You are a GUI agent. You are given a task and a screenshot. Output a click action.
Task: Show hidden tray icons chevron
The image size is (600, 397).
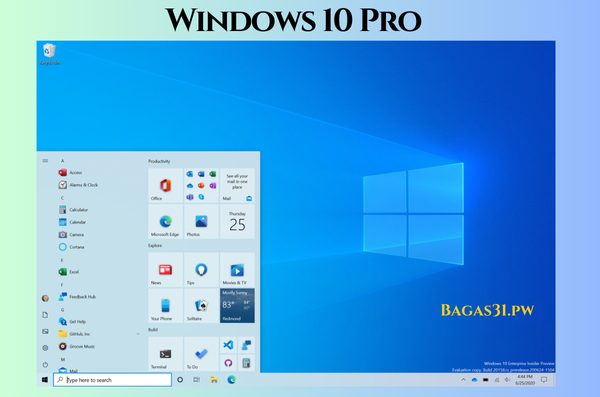tap(463, 380)
